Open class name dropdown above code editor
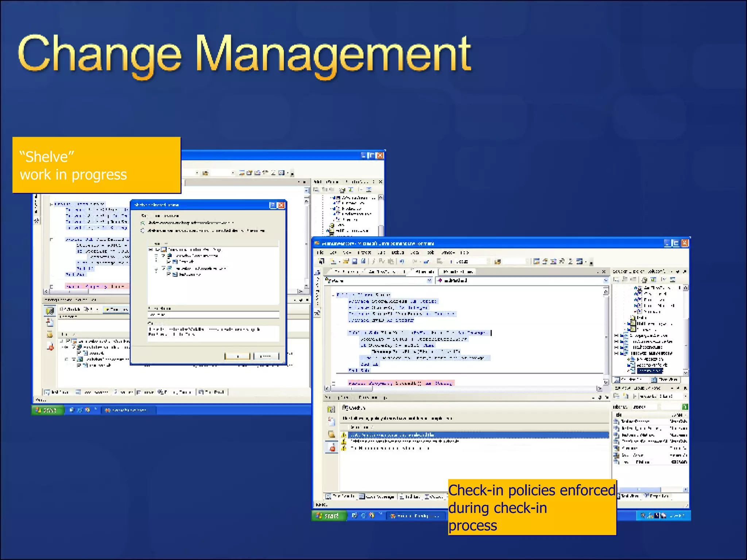Viewport: 747px width, 560px height. point(429,280)
